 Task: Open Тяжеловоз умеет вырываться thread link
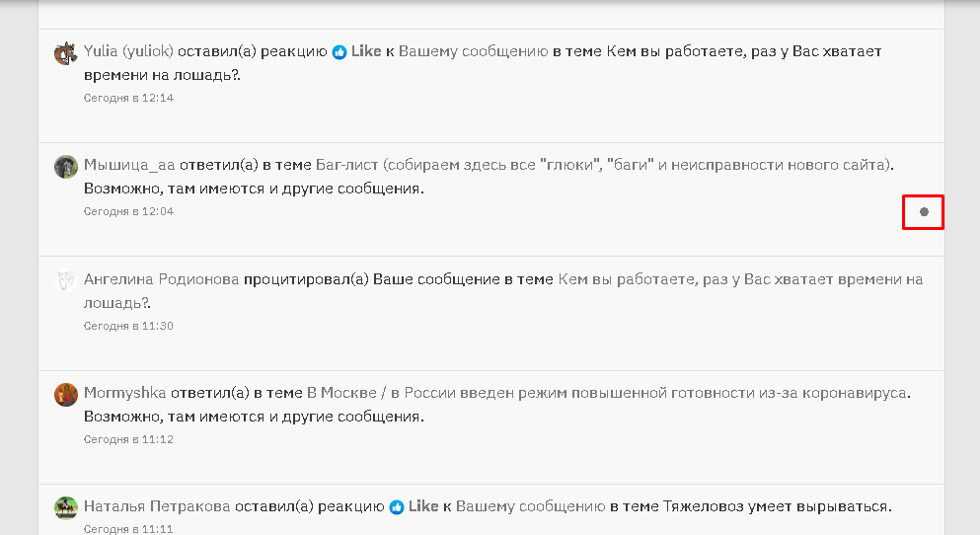coord(777,506)
